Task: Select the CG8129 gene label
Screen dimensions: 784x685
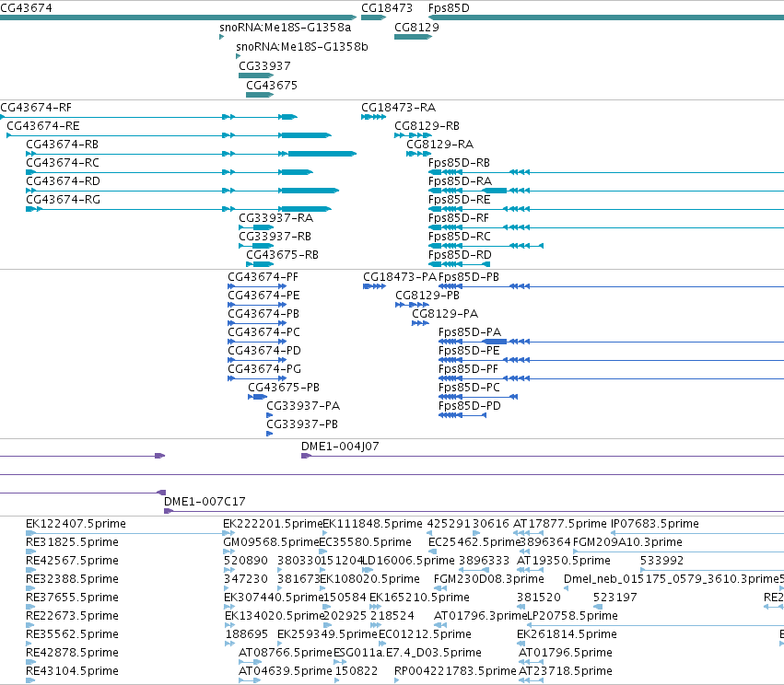Action: pos(417,28)
